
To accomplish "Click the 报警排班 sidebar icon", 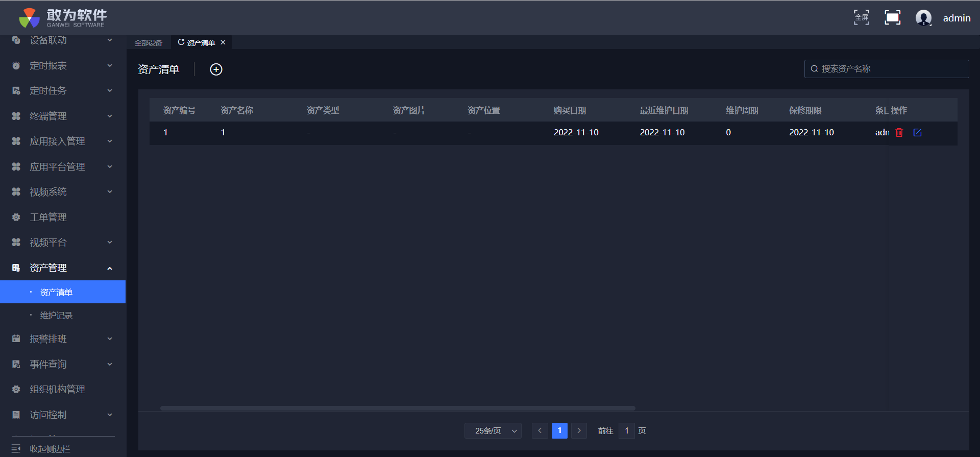I will point(16,339).
